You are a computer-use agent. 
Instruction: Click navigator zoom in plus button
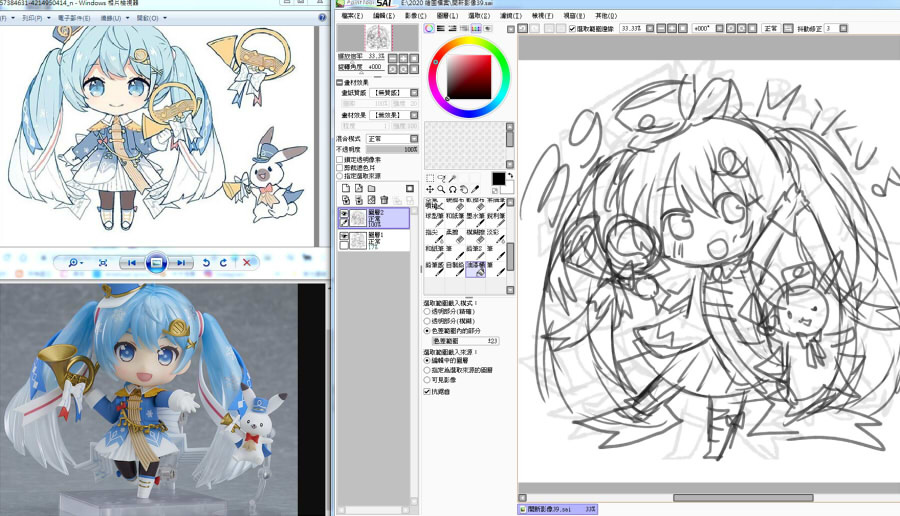click(404, 58)
